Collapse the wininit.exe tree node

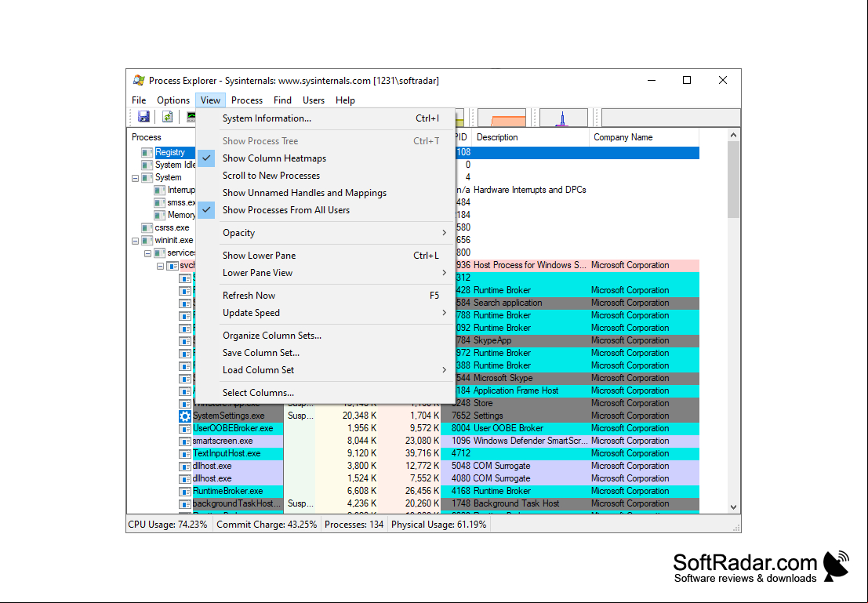coord(135,241)
